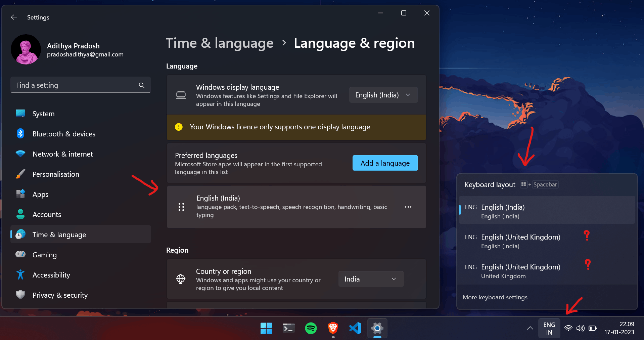Open the Country or region dropdown
The height and width of the screenshot is (340, 644).
tap(371, 279)
